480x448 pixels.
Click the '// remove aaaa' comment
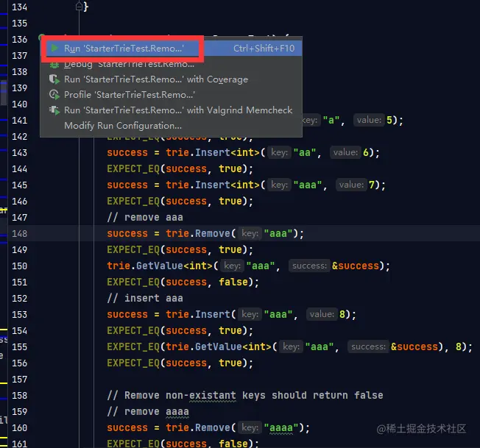tap(148, 412)
